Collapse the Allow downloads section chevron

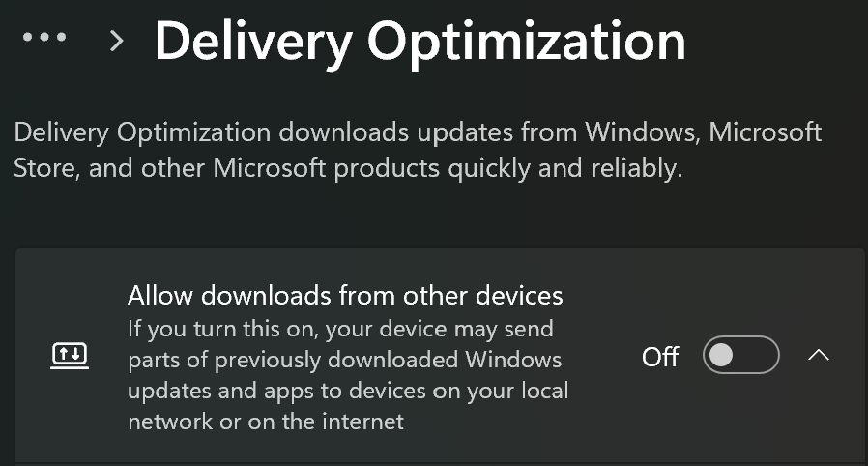tap(818, 356)
